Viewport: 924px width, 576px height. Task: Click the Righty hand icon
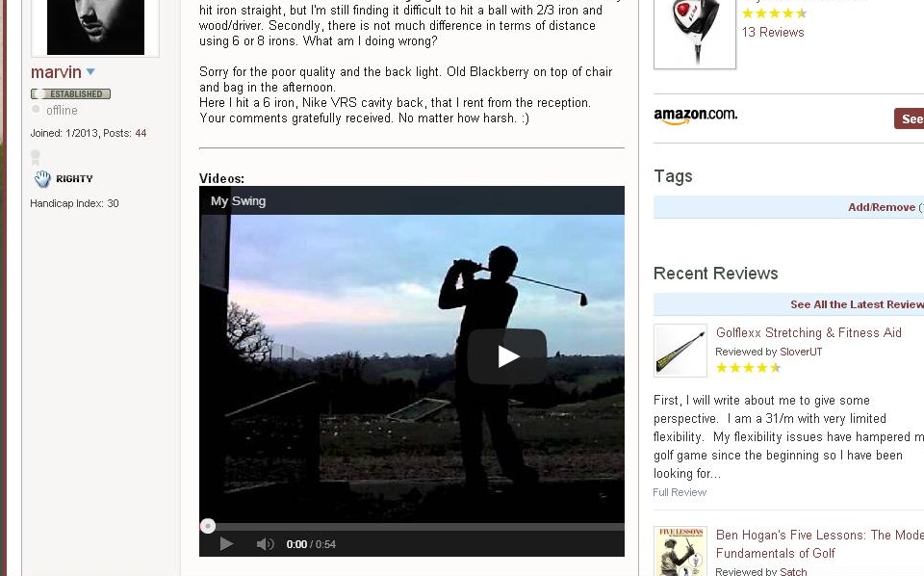[x=42, y=178]
